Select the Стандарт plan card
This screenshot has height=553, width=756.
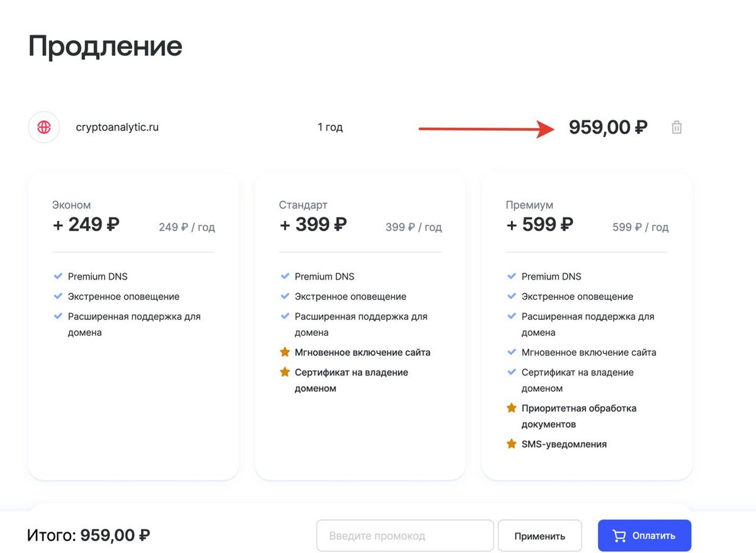pyautogui.click(x=360, y=328)
